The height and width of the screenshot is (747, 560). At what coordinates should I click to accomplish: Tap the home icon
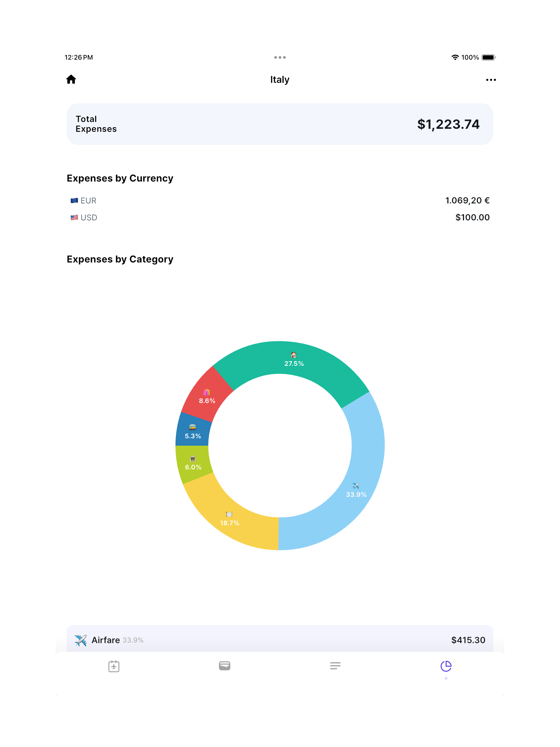tap(71, 79)
